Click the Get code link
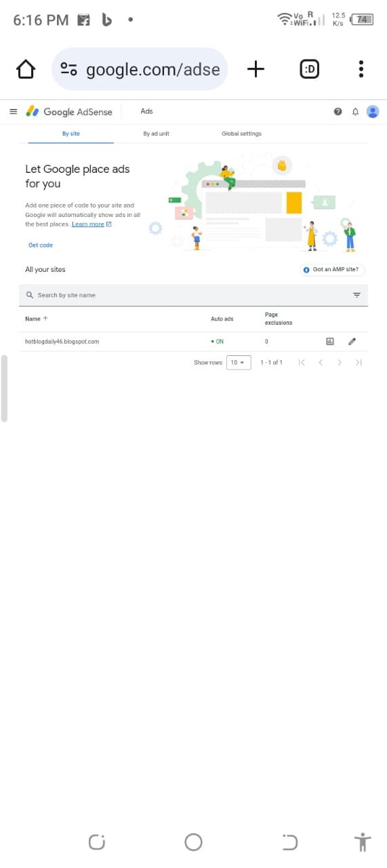Image resolution: width=387 pixels, height=868 pixels. click(41, 245)
